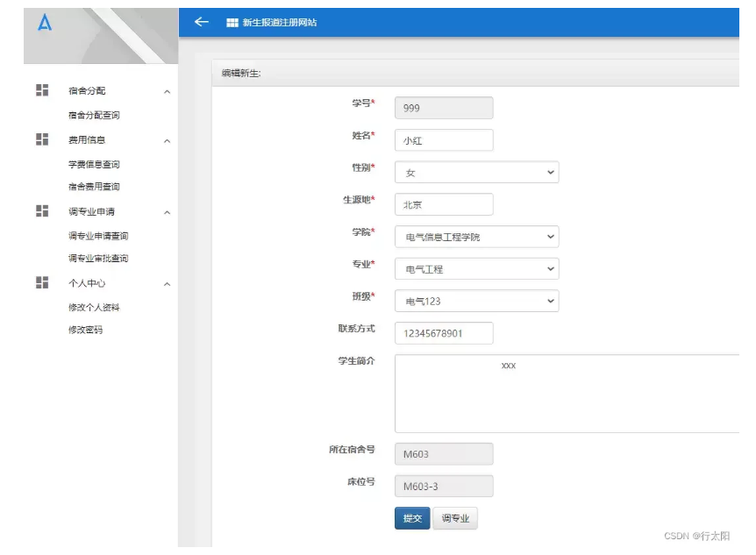Viewport: 756px width, 555px height.
Task: Collapse the 宿舍分配 sidebar section
Action: tap(168, 89)
